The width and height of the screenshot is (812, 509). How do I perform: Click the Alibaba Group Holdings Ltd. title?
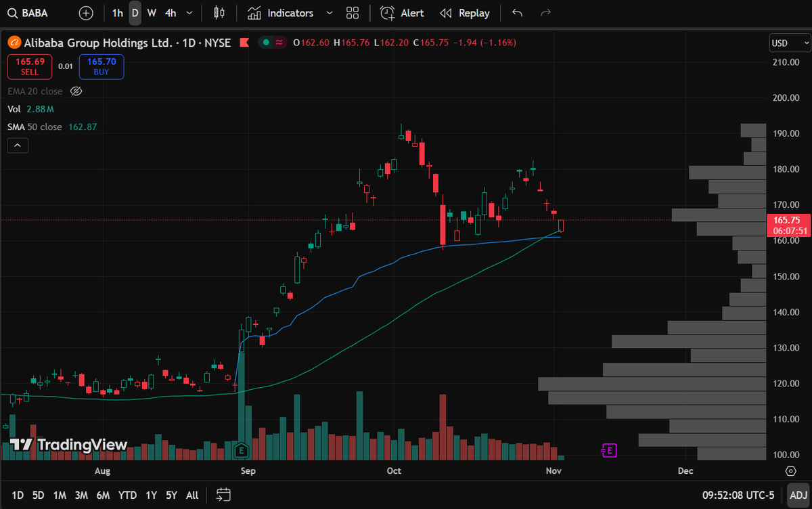pyautogui.click(x=97, y=43)
